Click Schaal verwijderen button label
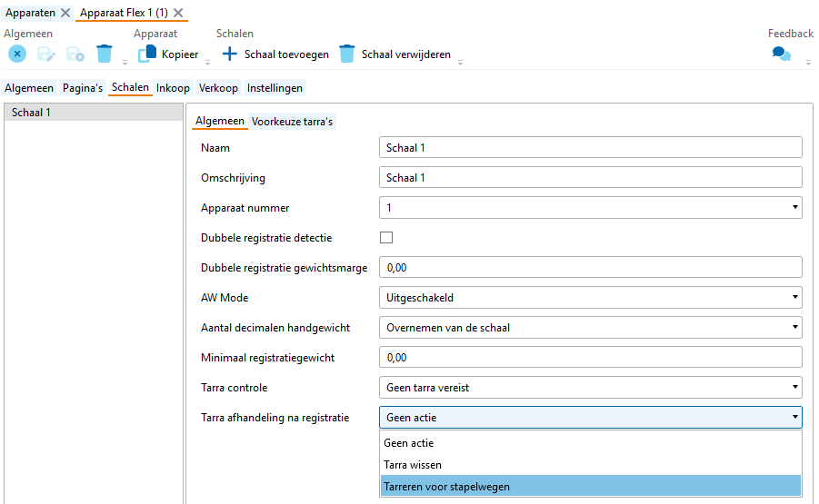Image resolution: width=819 pixels, height=504 pixels. 405,54
